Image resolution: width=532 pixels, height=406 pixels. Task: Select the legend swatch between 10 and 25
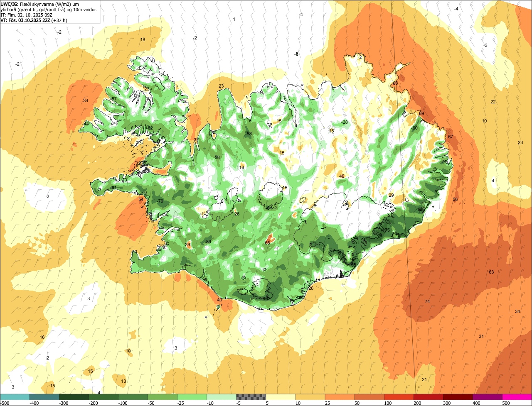coord(310,396)
